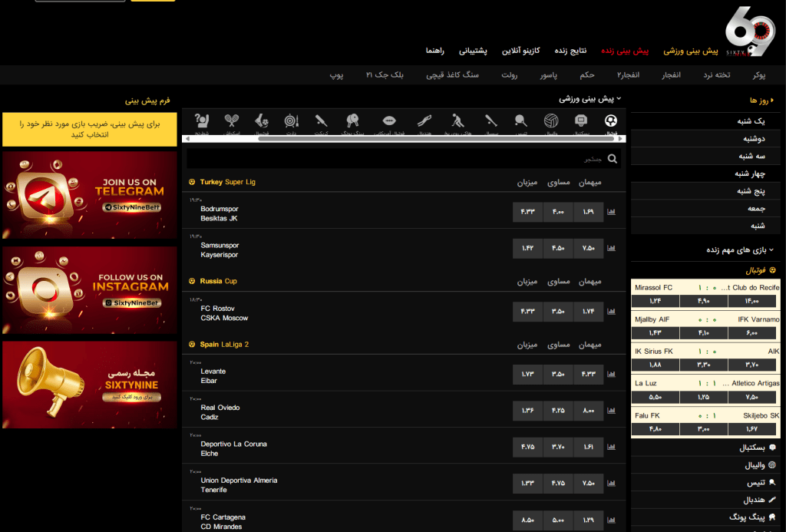The image size is (786, 532).
Task: Open stats chart for Samsunspor vs Kayserispor
Action: tap(611, 248)
